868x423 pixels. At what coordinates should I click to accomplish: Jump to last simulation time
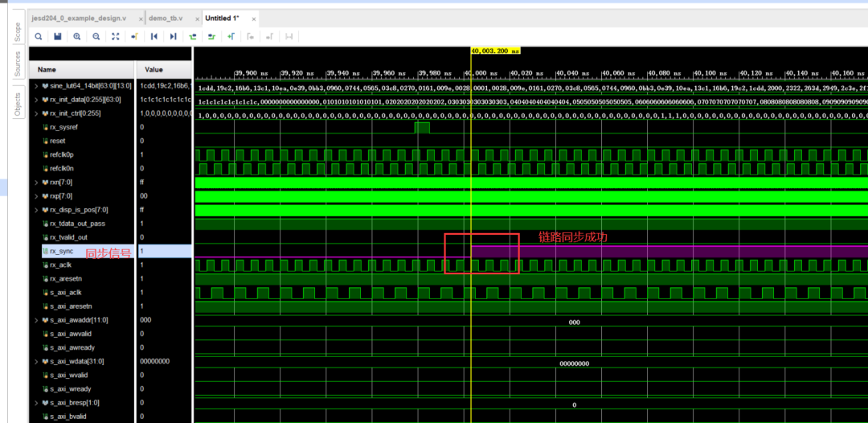tap(174, 36)
